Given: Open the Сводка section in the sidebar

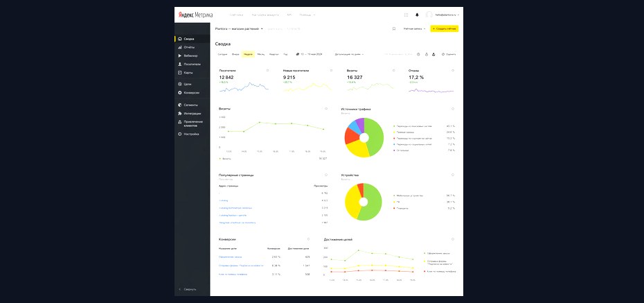Looking at the screenshot, I should click(x=192, y=39).
